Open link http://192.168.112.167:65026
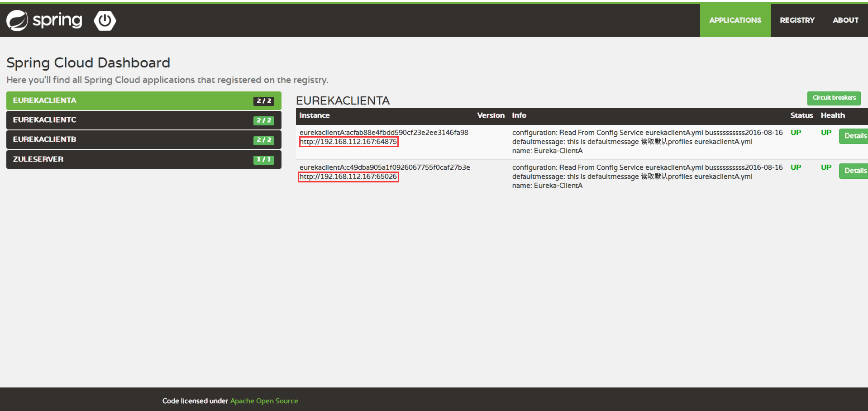Image resolution: width=868 pixels, height=411 pixels. [x=348, y=177]
